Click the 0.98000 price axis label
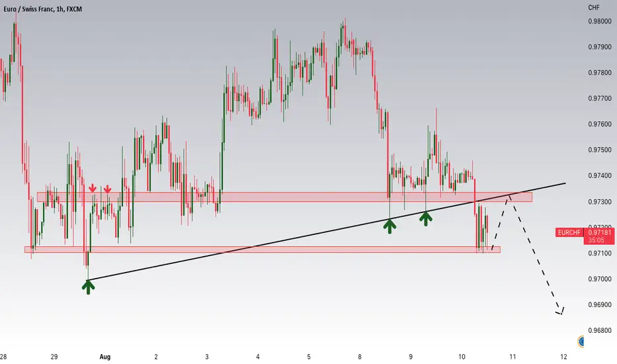The image size is (617, 364). [x=600, y=21]
